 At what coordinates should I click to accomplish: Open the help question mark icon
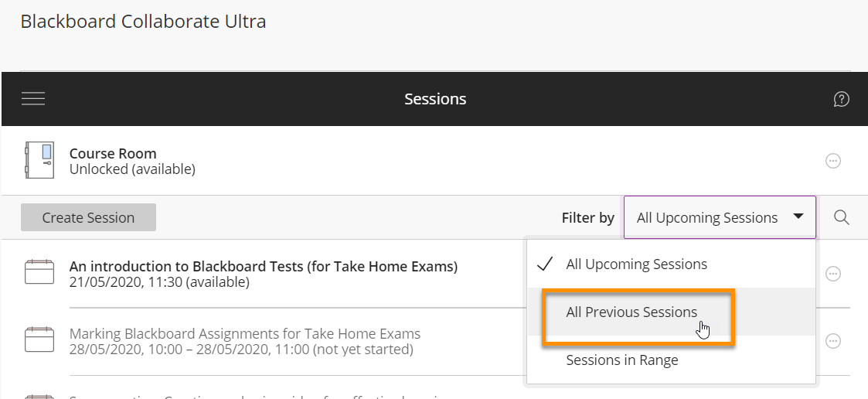click(x=841, y=99)
